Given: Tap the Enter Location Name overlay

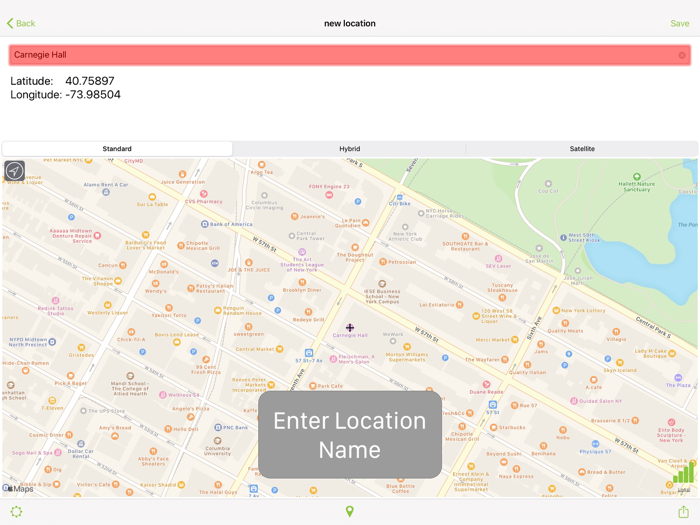Looking at the screenshot, I should [350, 434].
